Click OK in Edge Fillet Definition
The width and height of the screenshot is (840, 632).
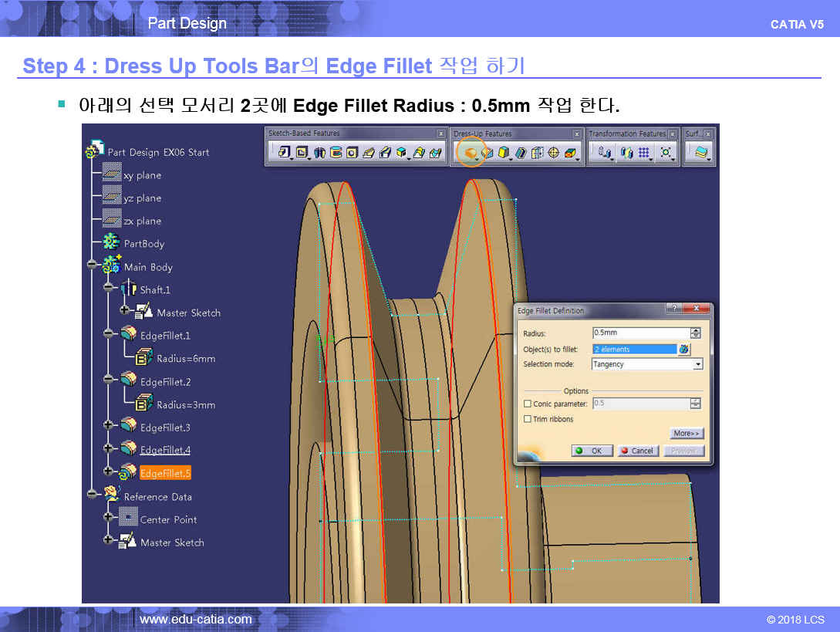click(592, 451)
